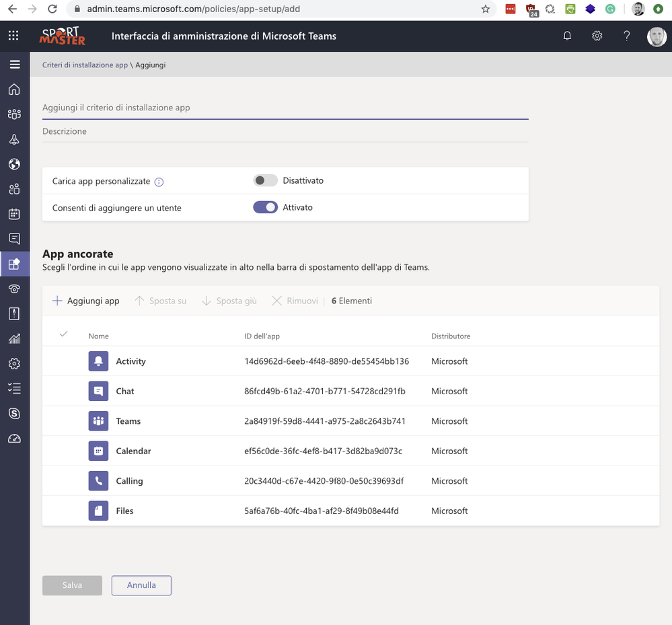Image resolution: width=672 pixels, height=625 pixels.
Task: Open Org-wide settings gear in sidebar
Action: pyautogui.click(x=14, y=363)
